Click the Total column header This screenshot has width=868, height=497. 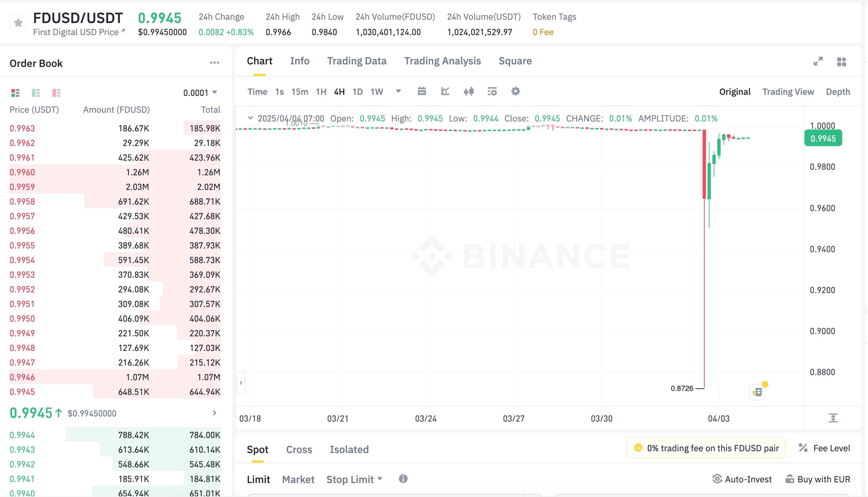pyautogui.click(x=211, y=110)
